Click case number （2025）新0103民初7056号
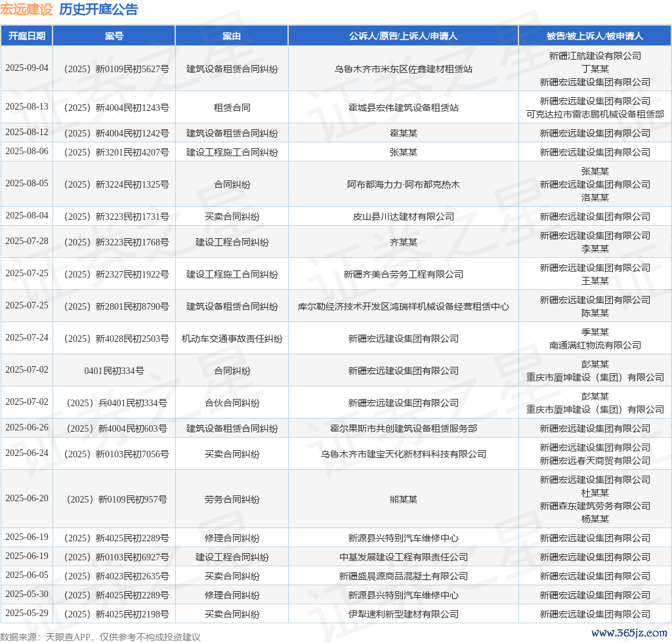The width and height of the screenshot is (672, 643). [114, 454]
